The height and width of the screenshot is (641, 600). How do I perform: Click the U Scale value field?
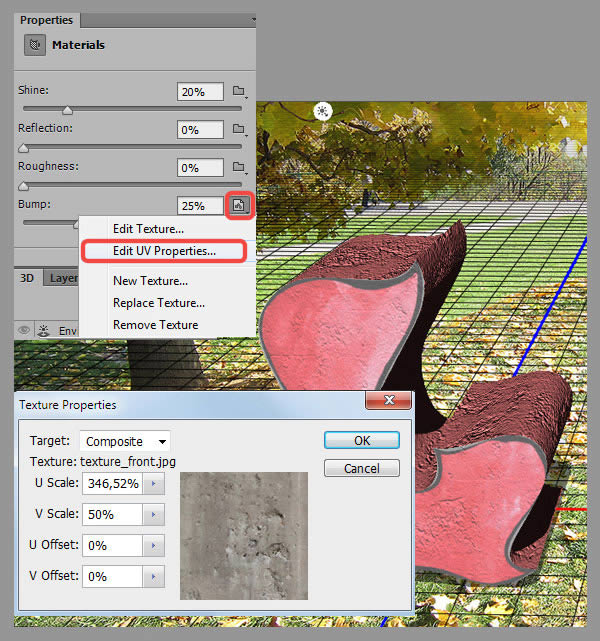point(112,484)
